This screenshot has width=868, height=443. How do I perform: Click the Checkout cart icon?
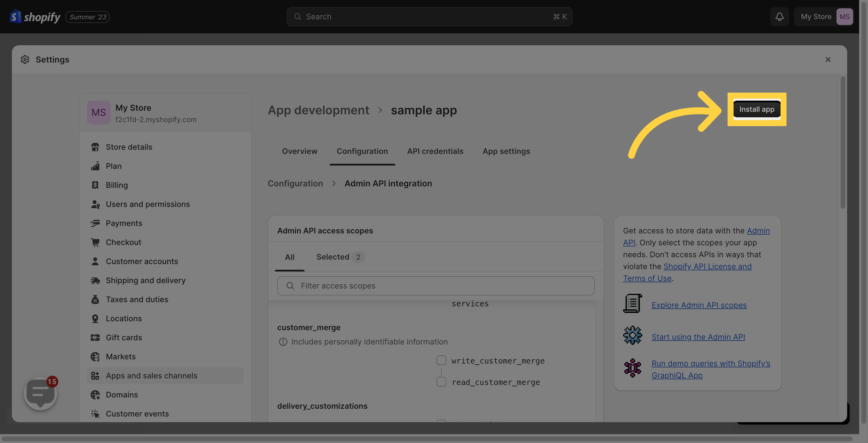[x=95, y=242]
